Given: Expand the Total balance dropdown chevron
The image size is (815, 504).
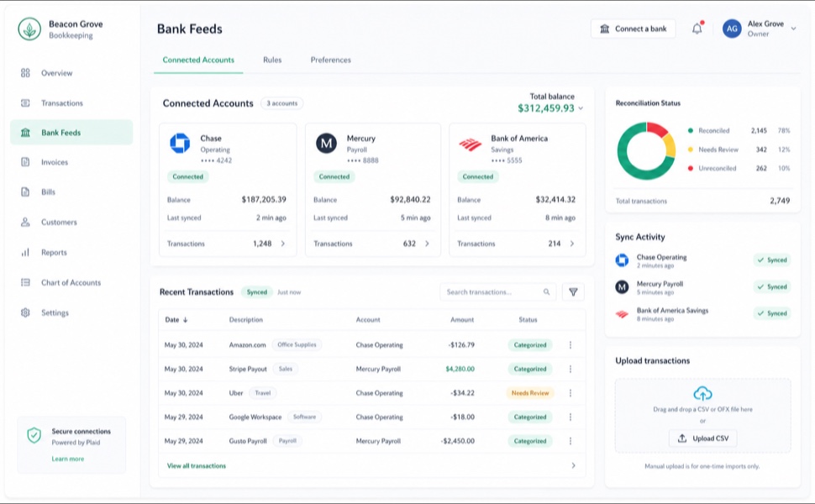Looking at the screenshot, I should tap(581, 108).
